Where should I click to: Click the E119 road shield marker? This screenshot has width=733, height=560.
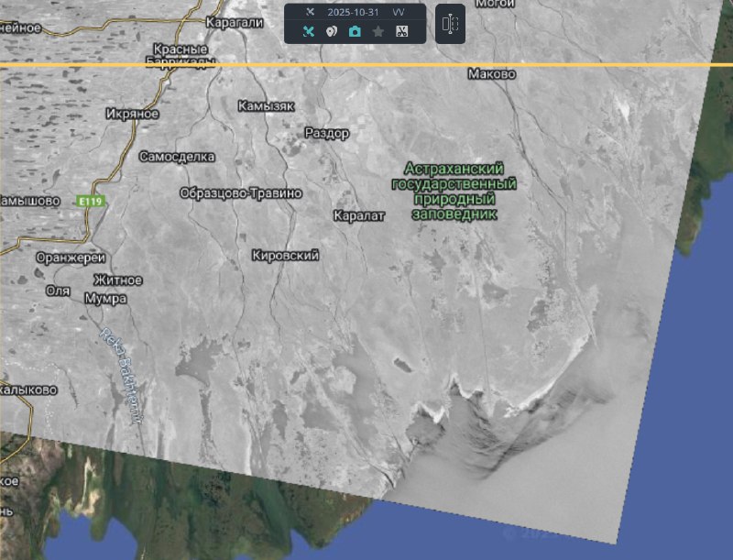tap(89, 201)
